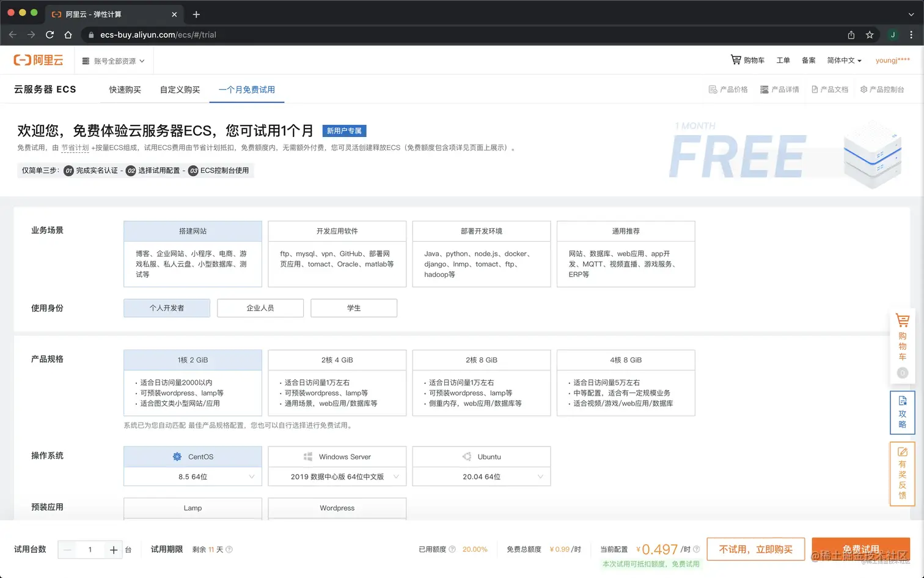The height and width of the screenshot is (578, 924).
Task: Open the 产品详情 link
Action: (780, 89)
